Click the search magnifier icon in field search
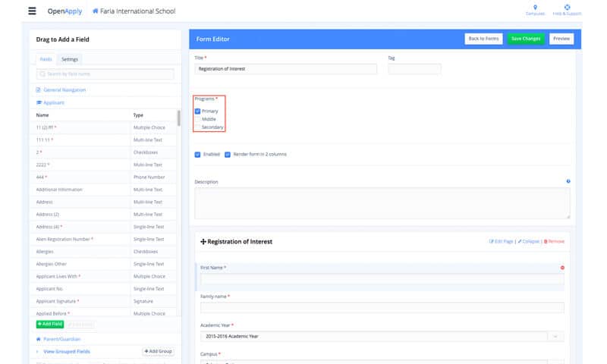 coord(42,74)
